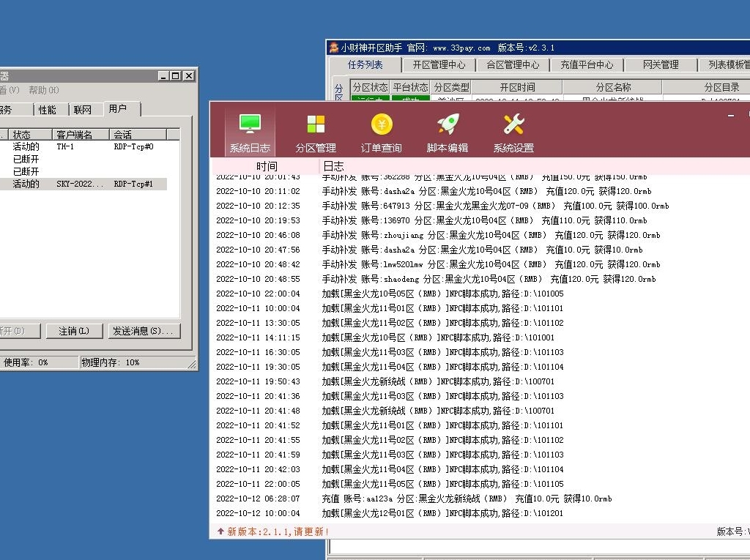Open 系统设置 wrench tools icon
The image size is (750, 560).
click(x=513, y=124)
